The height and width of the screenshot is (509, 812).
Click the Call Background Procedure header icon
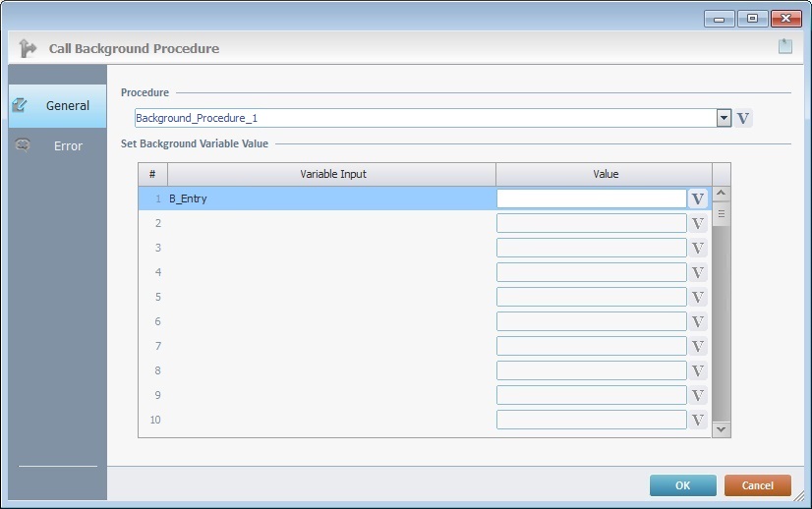click(28, 48)
